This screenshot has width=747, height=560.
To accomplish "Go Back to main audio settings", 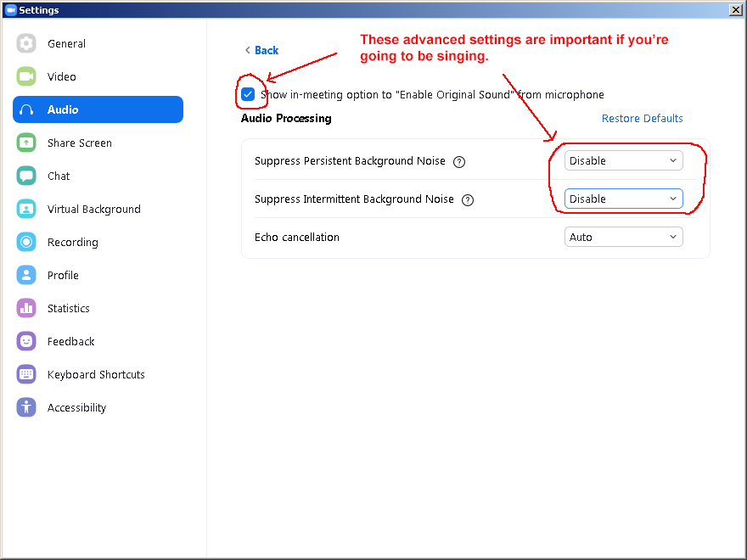I will 261,51.
